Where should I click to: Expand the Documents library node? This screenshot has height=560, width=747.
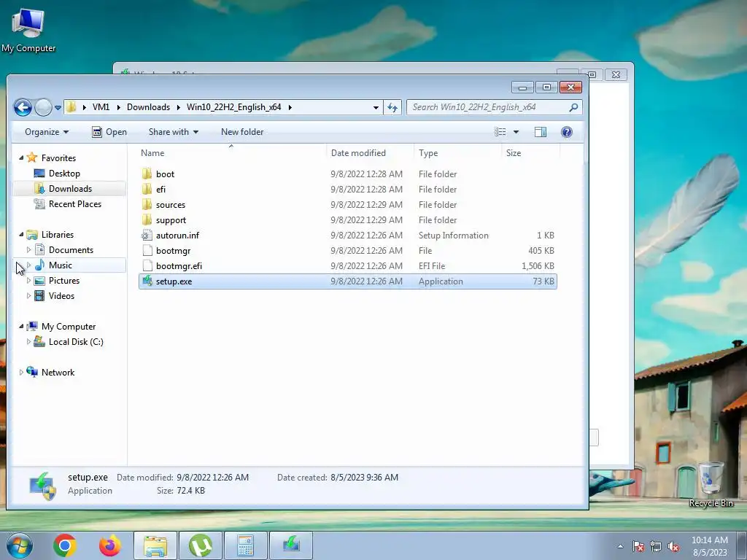pos(28,249)
